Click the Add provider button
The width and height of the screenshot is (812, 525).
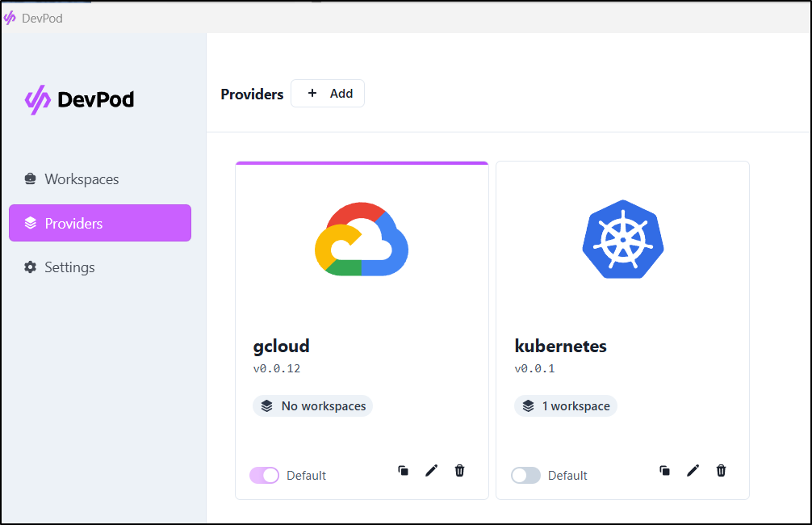click(327, 93)
